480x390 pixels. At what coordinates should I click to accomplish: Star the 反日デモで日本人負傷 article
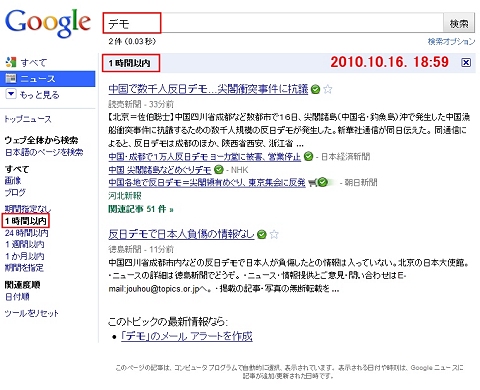(274, 235)
